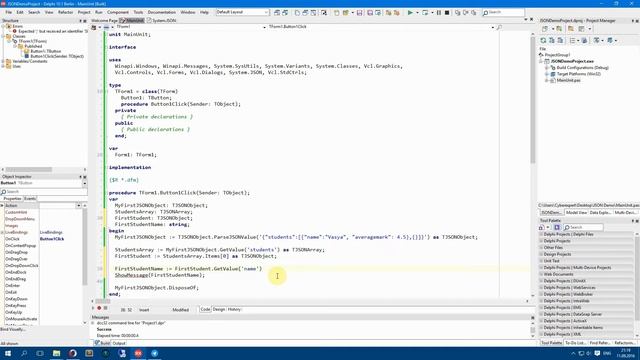640x360 pixels.
Task: Click the expand all icon in Project Manager toolbar
Action: pyautogui.click(x=552, y=40)
